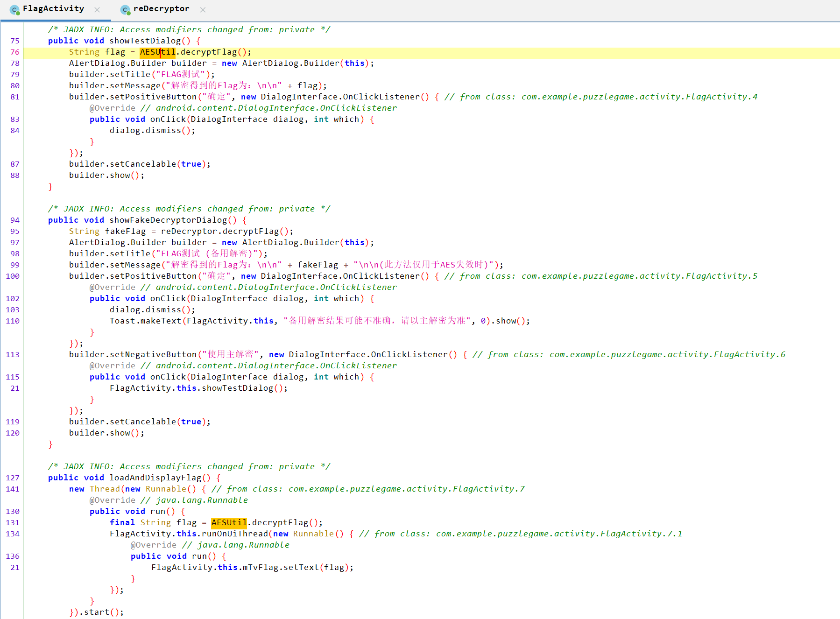840x619 pixels.
Task: Select the FlagActivity tab
Action: [53, 9]
